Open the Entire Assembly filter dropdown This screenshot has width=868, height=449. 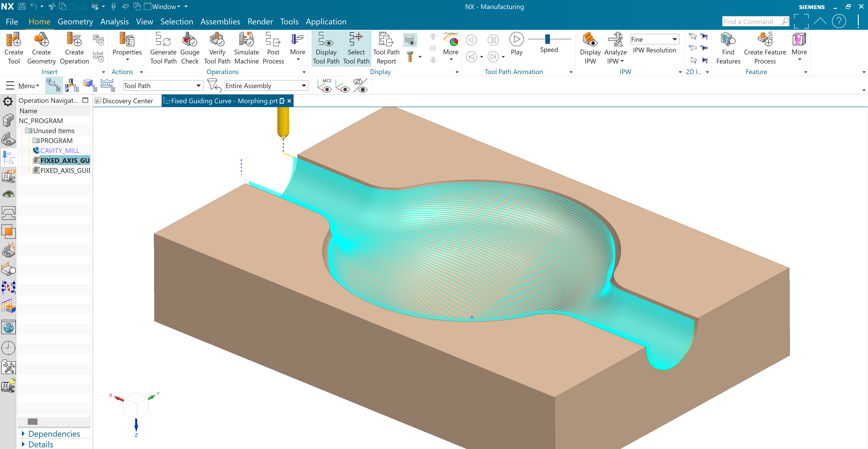click(x=304, y=86)
